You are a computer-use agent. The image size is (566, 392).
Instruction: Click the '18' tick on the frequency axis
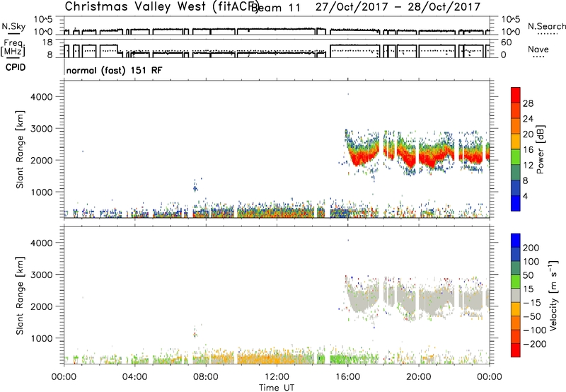[x=47, y=42]
